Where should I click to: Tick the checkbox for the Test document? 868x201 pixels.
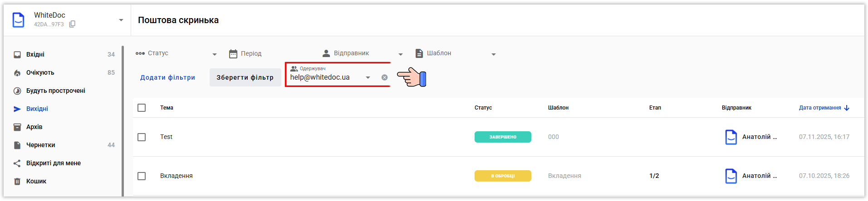[142, 137]
